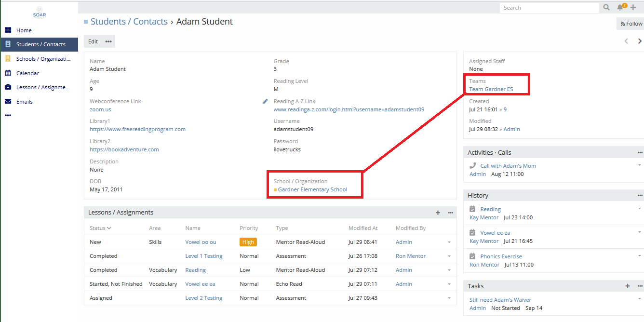Screen dimensions: 644x322
Task: Open the three-dots menu next to Edit
Action: pos(108,41)
